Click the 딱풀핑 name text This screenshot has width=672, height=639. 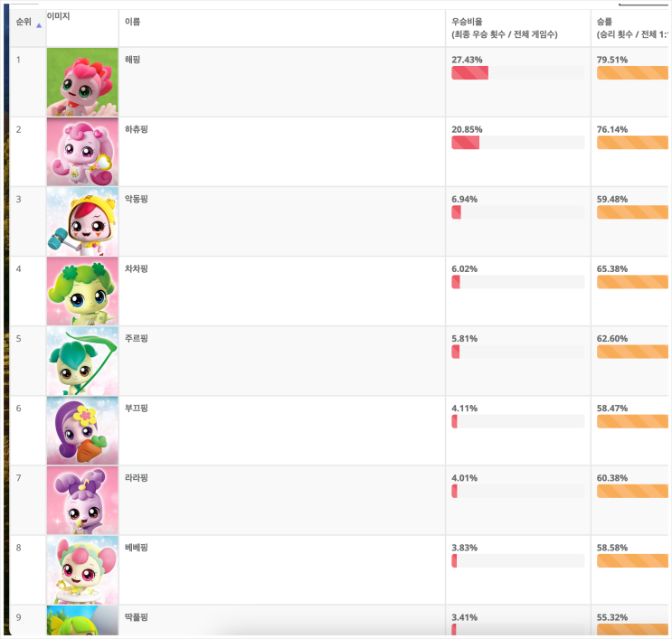tap(136, 616)
